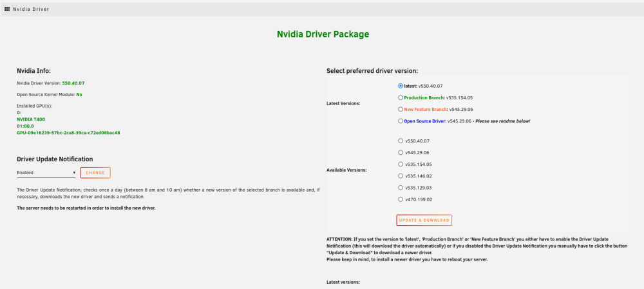Select New Feature Branch v545.29.06 radio
This screenshot has height=289, width=644.
(401, 109)
